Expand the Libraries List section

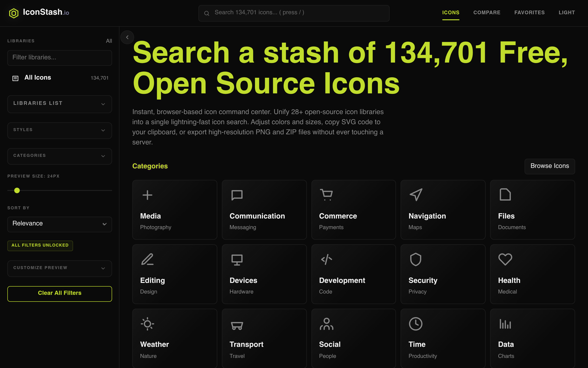click(x=59, y=104)
